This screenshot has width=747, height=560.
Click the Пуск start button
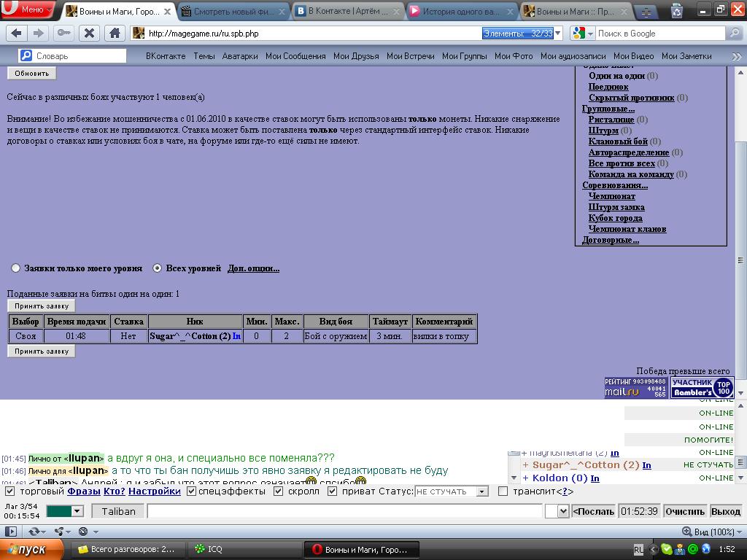(31, 550)
